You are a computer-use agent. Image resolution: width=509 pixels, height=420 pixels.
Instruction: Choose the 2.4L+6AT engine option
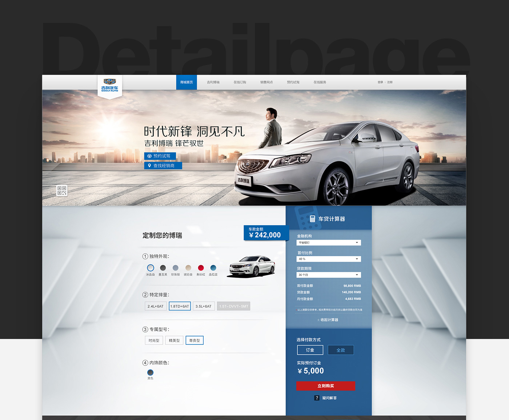point(156,306)
